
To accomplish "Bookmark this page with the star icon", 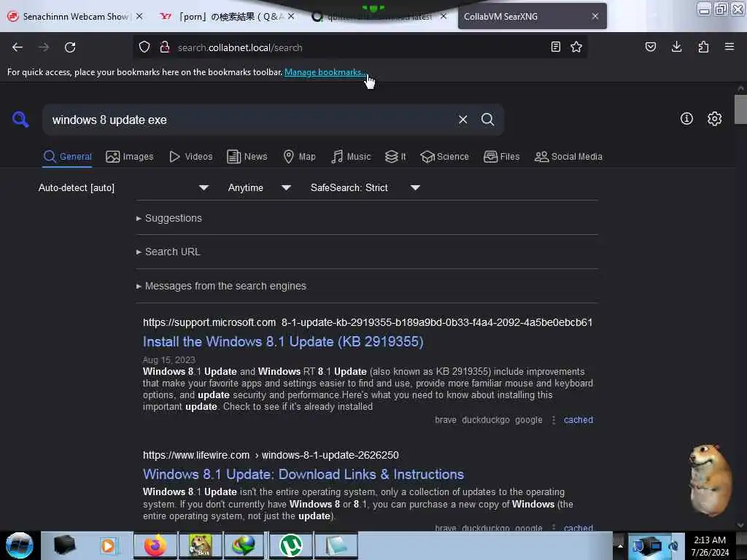I will pyautogui.click(x=576, y=47).
